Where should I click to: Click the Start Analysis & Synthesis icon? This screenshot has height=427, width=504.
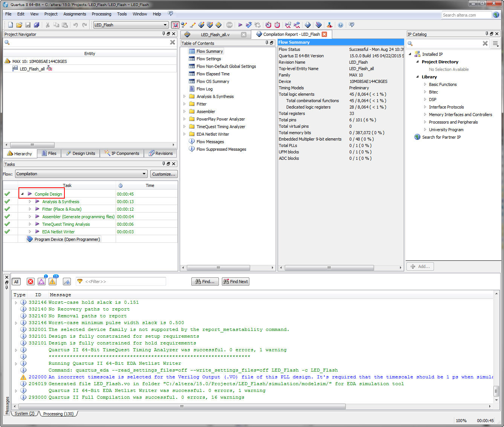249,25
